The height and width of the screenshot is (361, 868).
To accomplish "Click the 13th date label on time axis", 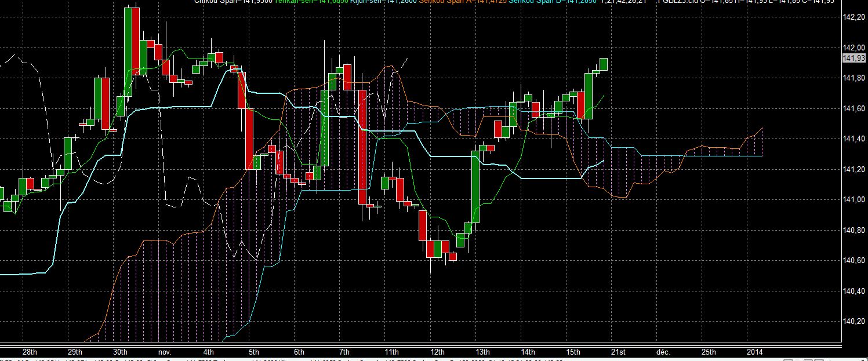I will tap(482, 352).
